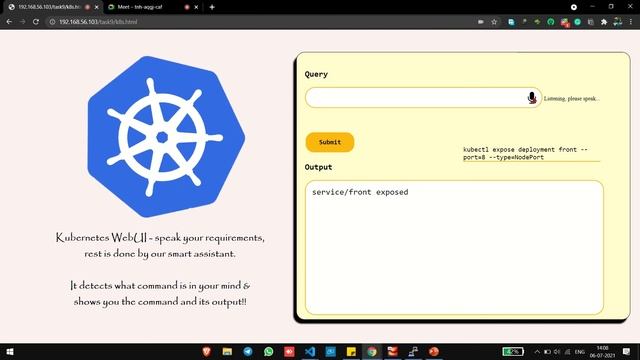The image size is (640, 360).
Task: Focus the Query text input field
Action: point(423,98)
